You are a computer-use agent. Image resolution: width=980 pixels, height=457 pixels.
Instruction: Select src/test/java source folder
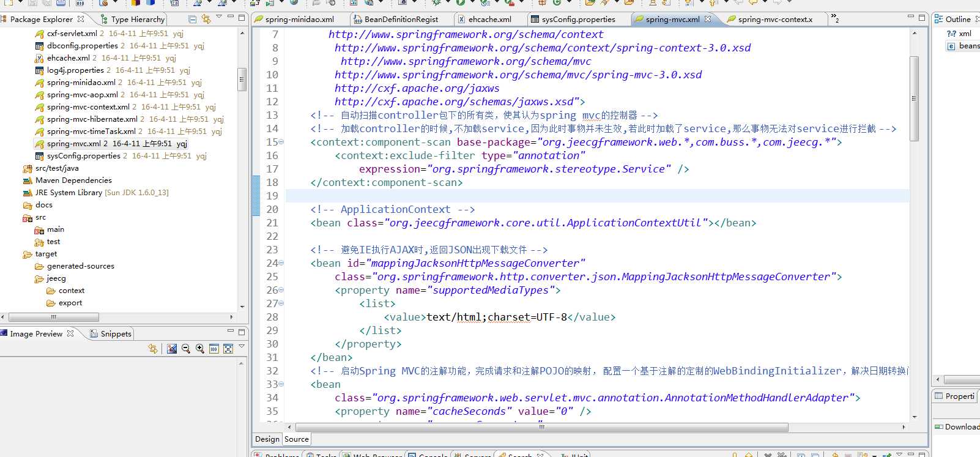(57, 168)
